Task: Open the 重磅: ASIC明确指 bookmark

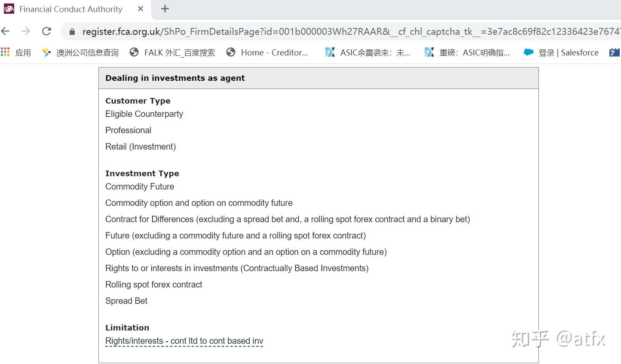Action: pos(467,52)
